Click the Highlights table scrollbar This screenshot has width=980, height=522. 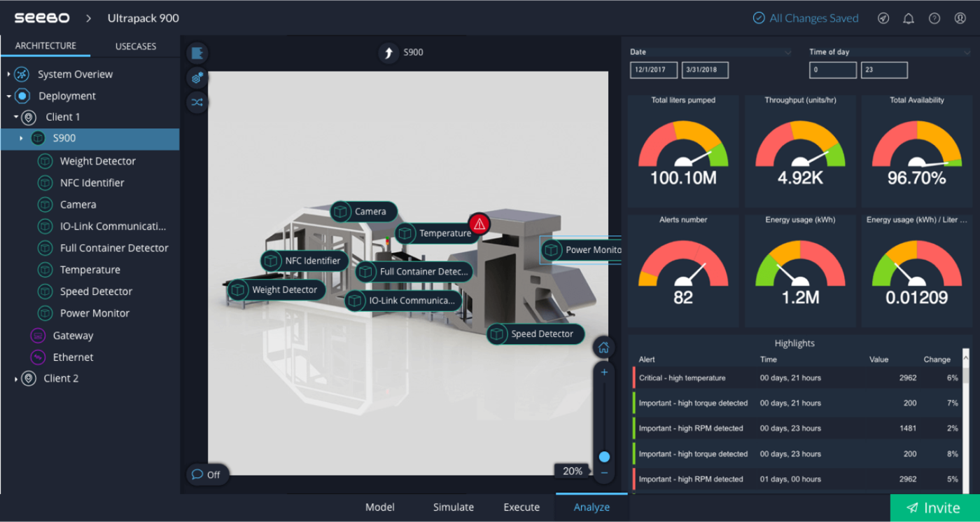coord(966,375)
